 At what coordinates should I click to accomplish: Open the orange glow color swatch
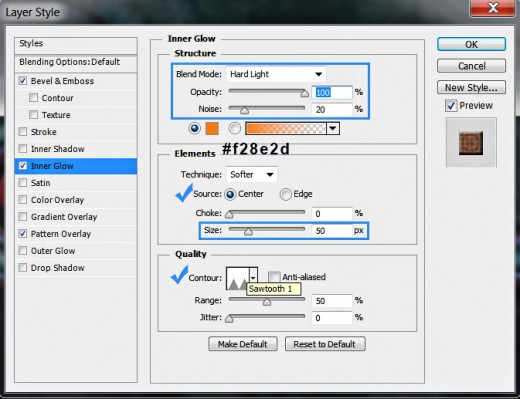point(212,128)
